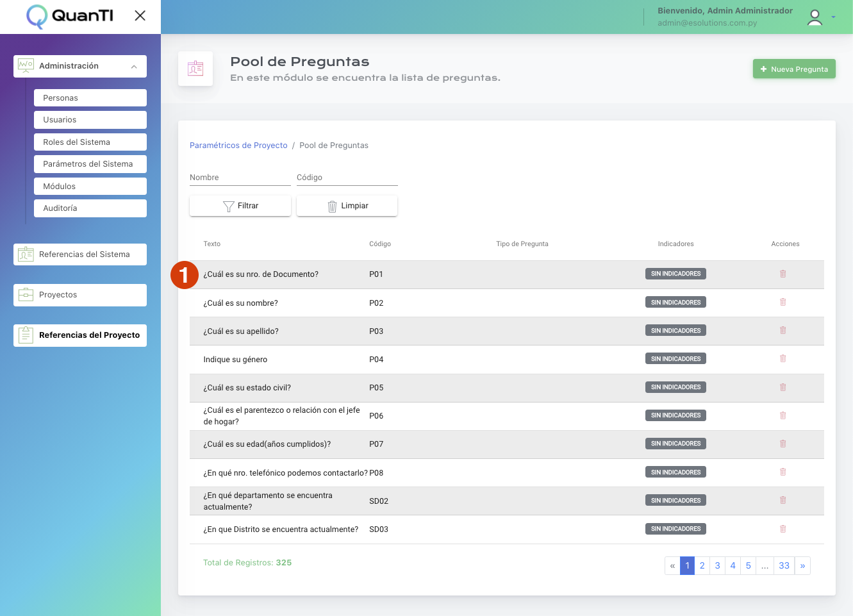
Task: Click the Pool de Preguntas module icon
Action: pos(195,69)
